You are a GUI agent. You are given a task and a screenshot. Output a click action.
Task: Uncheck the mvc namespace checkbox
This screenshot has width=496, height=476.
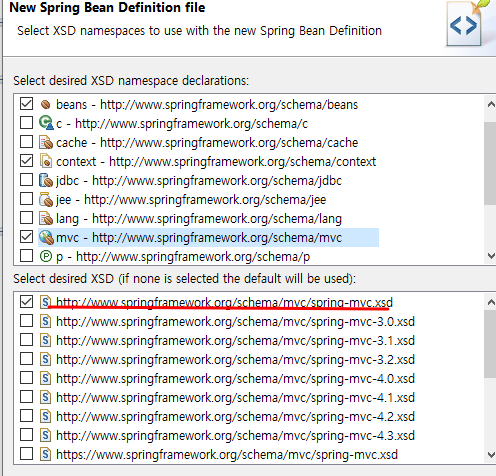point(26,237)
